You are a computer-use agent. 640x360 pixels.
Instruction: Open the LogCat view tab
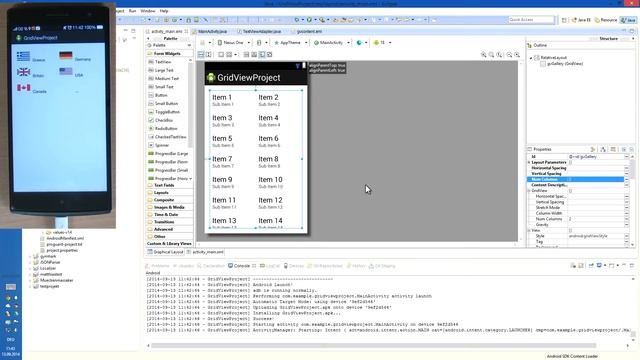pyautogui.click(x=270, y=266)
